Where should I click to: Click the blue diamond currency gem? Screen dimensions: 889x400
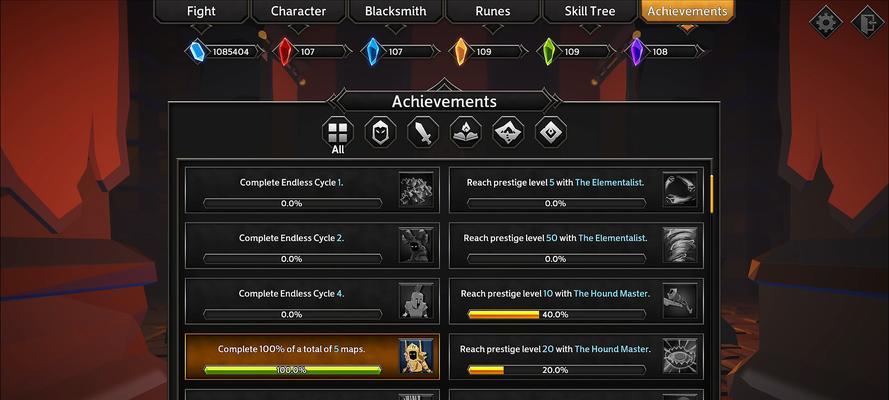197,52
